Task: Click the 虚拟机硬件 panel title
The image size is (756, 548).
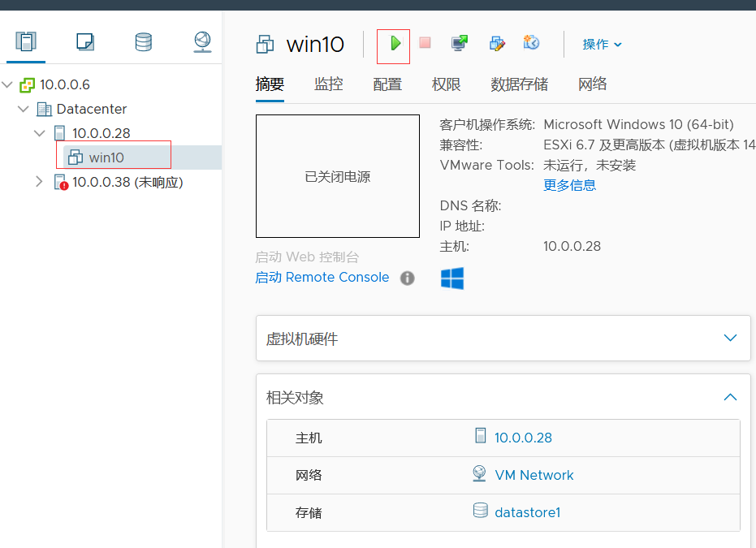Action: [302, 339]
